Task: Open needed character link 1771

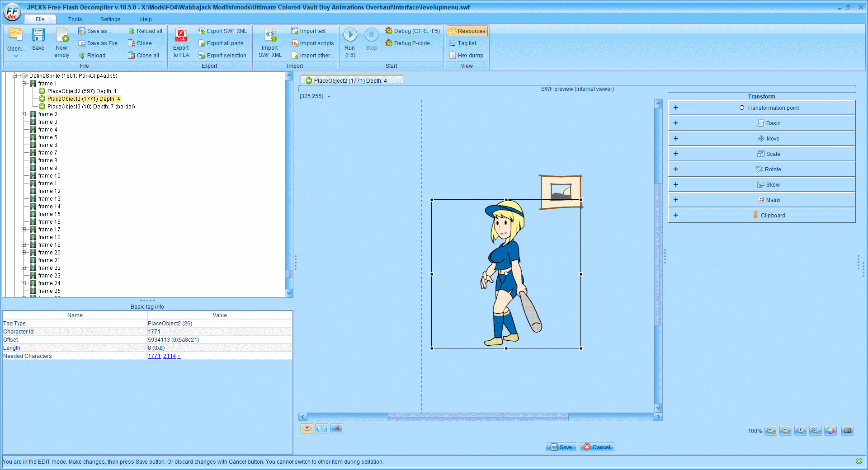Action: pyautogui.click(x=154, y=356)
